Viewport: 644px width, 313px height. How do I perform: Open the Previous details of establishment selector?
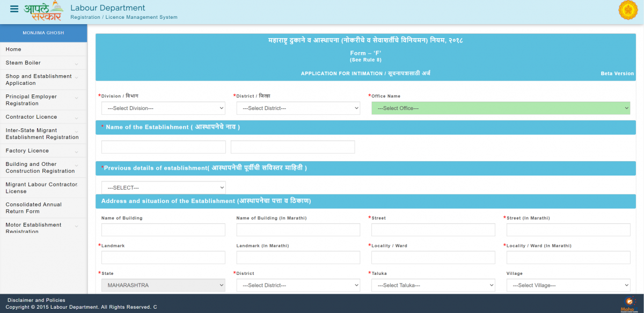pyautogui.click(x=163, y=187)
